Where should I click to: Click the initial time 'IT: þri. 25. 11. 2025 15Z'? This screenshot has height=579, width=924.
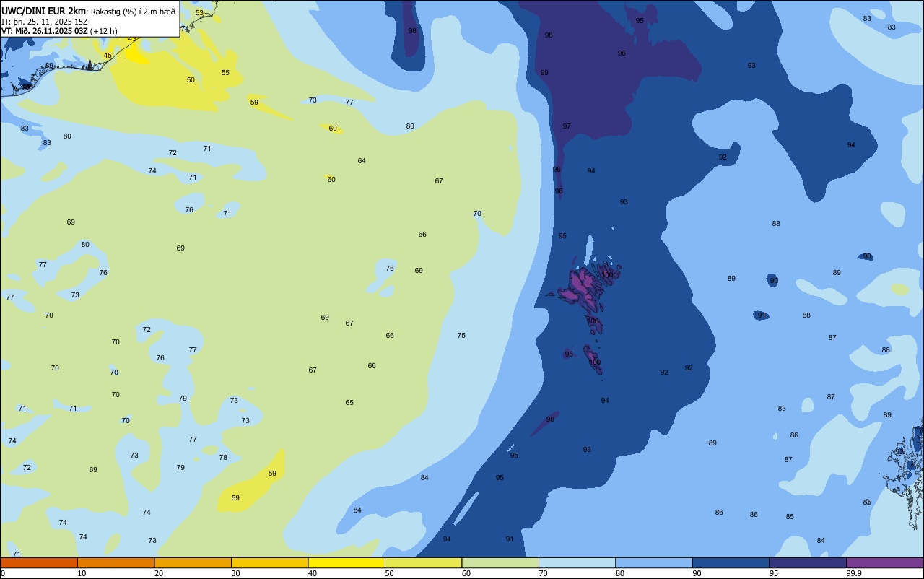(x=45, y=22)
